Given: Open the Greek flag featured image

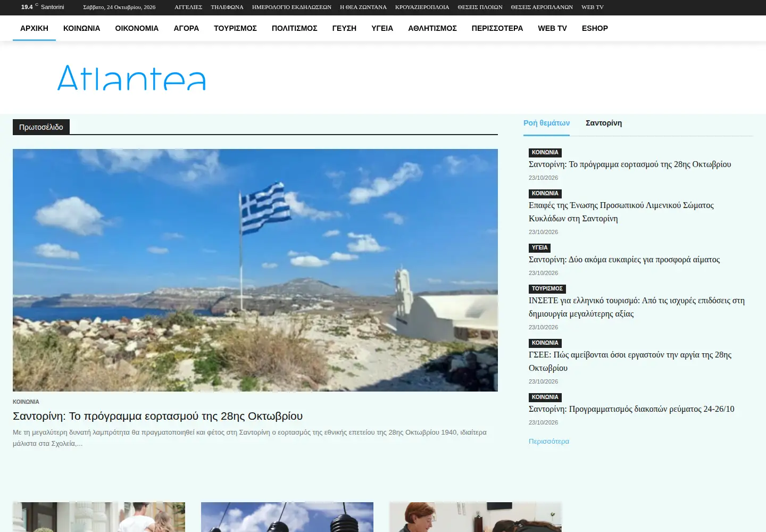Looking at the screenshot, I should click(255, 270).
